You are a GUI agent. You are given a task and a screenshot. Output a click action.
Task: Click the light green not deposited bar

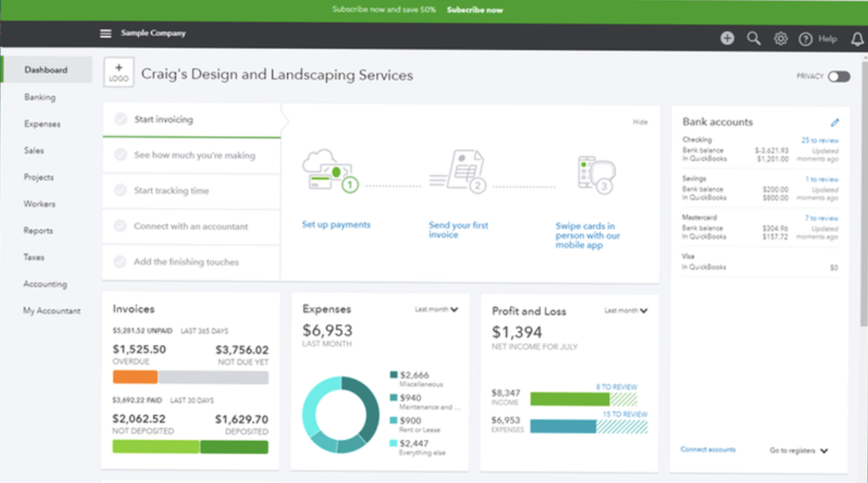pyautogui.click(x=156, y=447)
